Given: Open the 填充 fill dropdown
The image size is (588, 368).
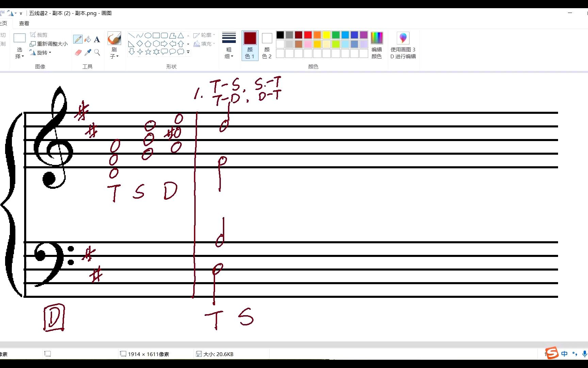Looking at the screenshot, I should (204, 44).
